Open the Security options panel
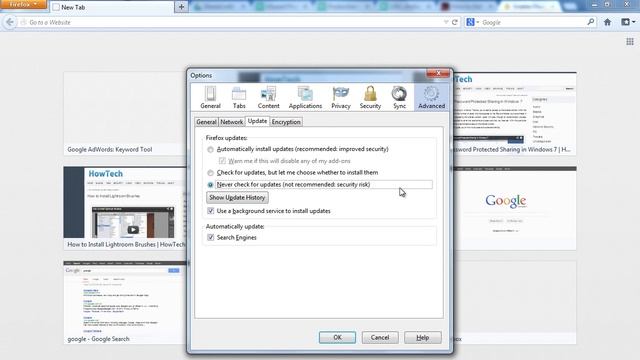640x360 pixels. tap(370, 97)
